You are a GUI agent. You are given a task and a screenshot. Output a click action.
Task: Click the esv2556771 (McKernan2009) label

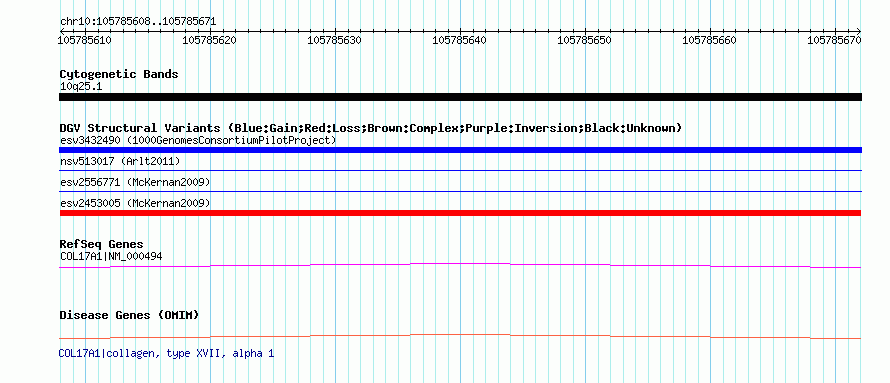point(135,183)
